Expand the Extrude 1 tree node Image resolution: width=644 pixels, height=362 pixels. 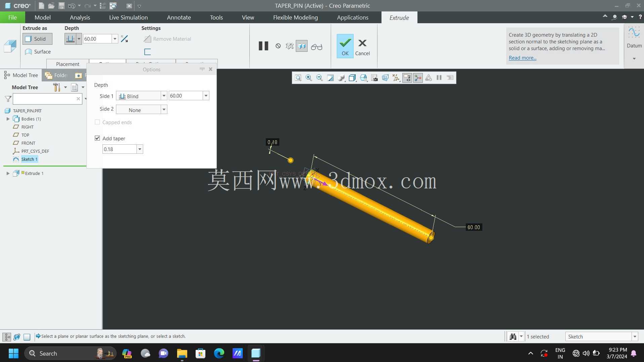click(8, 173)
